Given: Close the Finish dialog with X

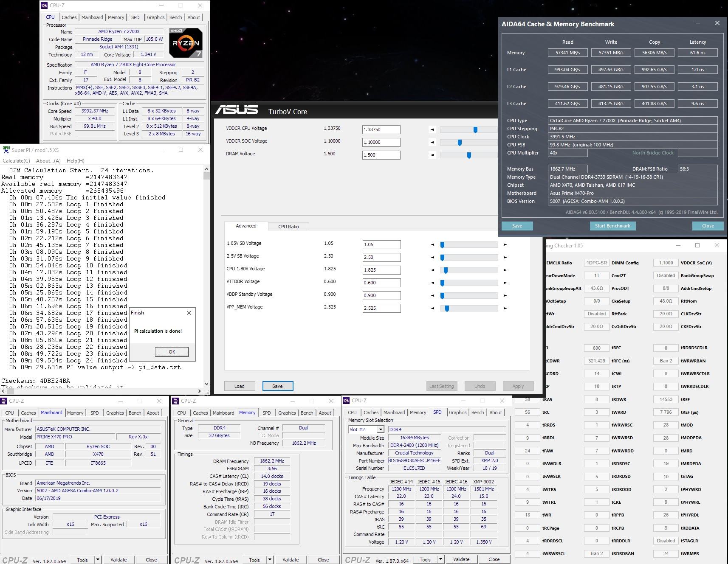Looking at the screenshot, I should [189, 313].
